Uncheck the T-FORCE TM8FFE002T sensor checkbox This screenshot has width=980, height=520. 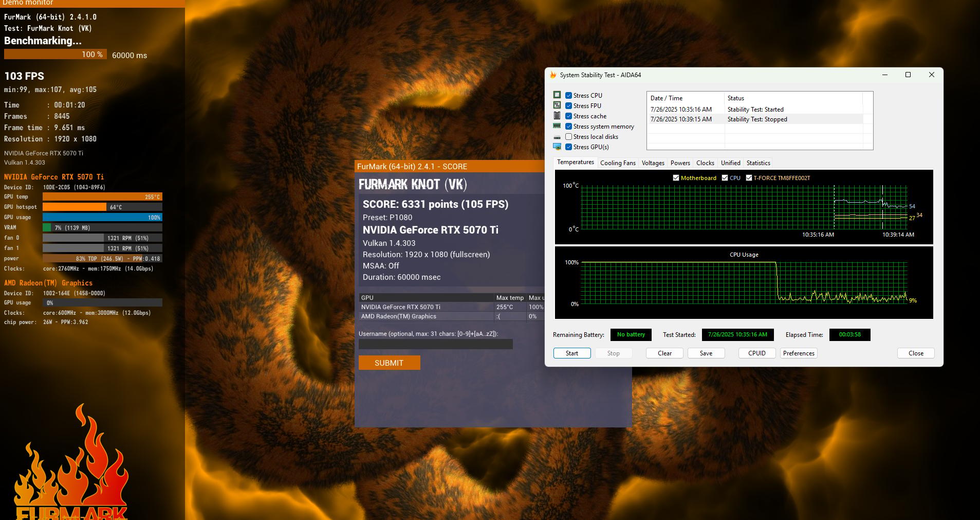[x=749, y=178]
